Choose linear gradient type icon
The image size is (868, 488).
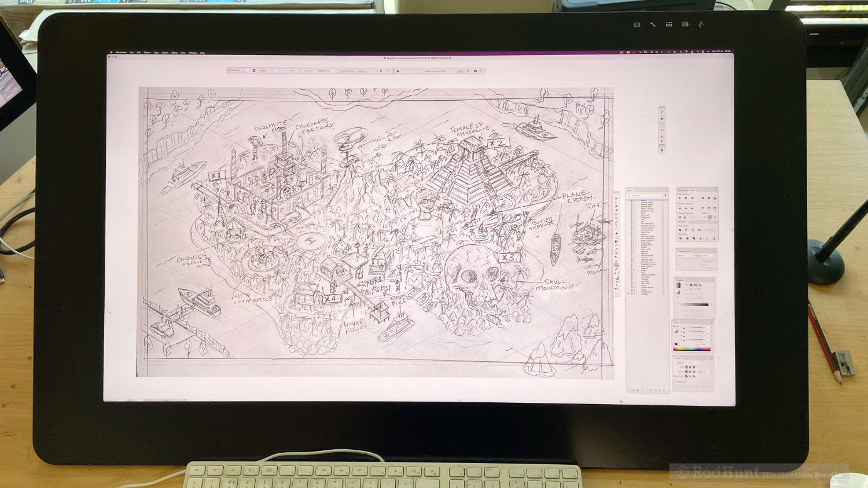(x=692, y=285)
